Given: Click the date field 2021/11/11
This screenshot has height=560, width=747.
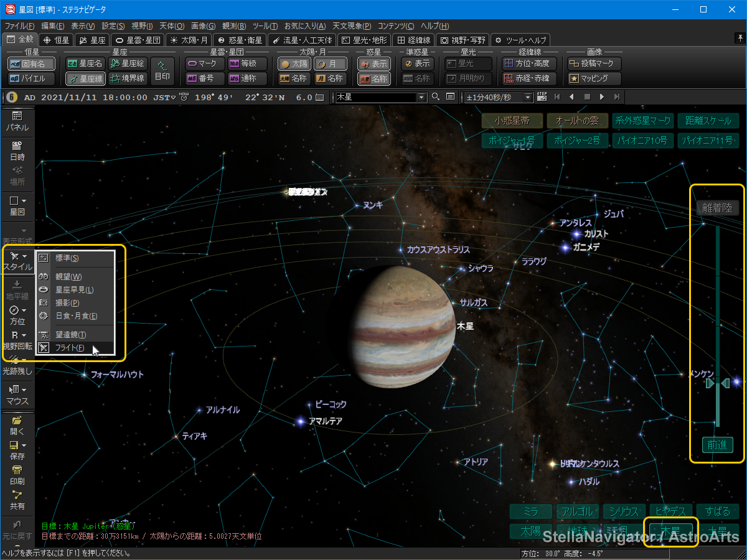Looking at the screenshot, I should coord(70,97).
